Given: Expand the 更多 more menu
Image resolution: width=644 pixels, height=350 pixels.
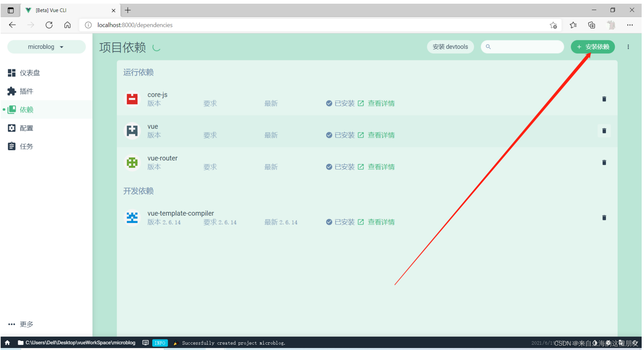Looking at the screenshot, I should coord(21,324).
